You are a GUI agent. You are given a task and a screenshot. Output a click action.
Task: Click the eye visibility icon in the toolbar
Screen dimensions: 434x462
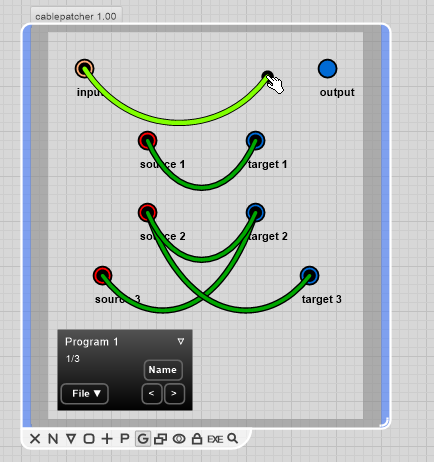(179, 439)
